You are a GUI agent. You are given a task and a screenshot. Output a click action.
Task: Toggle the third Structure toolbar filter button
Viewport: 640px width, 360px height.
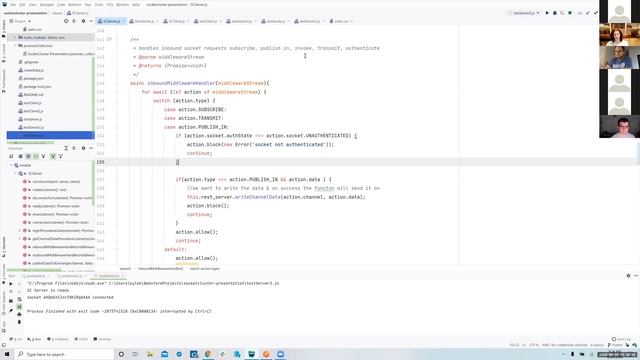(x=28, y=156)
